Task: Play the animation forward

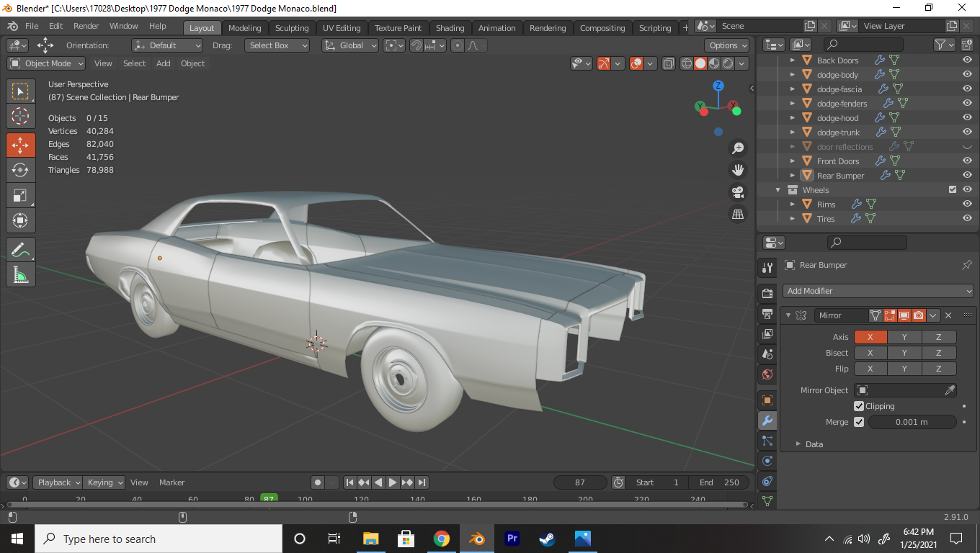Action: pos(393,482)
